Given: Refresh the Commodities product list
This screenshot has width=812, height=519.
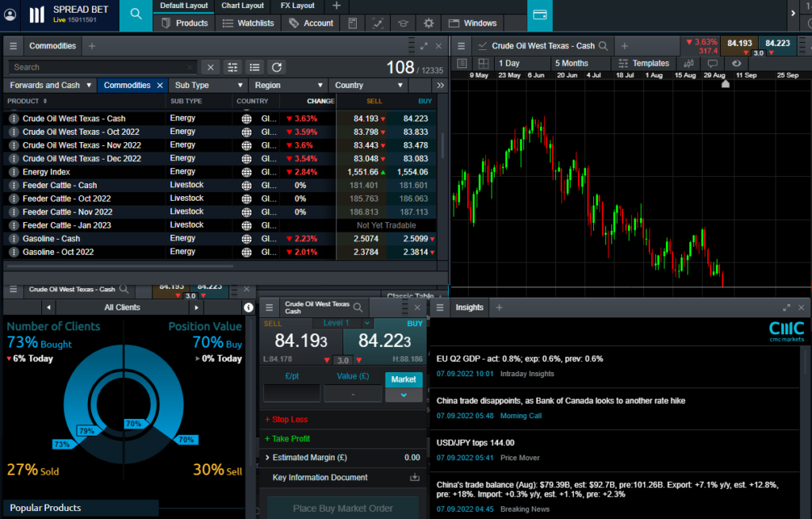Looking at the screenshot, I should pos(276,67).
